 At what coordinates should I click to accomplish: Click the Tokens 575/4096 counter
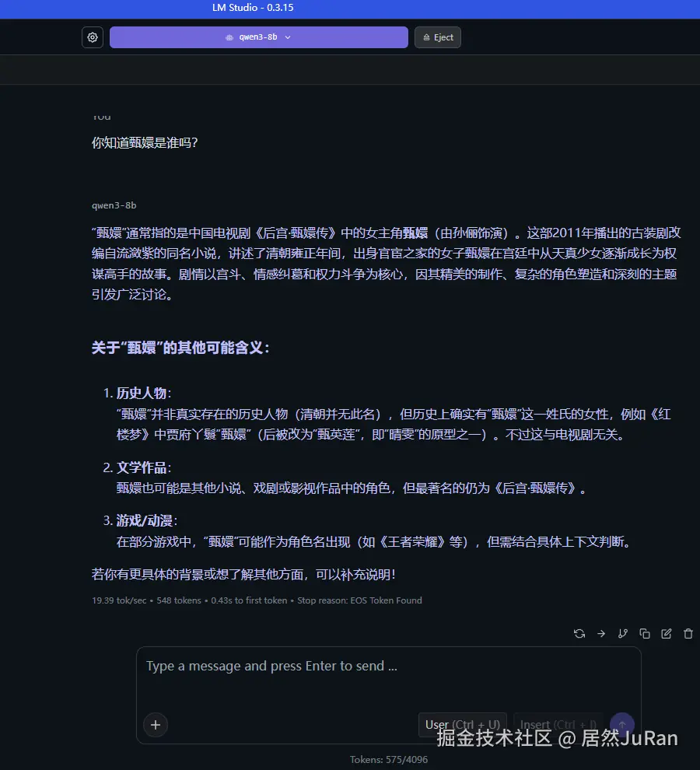(x=389, y=758)
